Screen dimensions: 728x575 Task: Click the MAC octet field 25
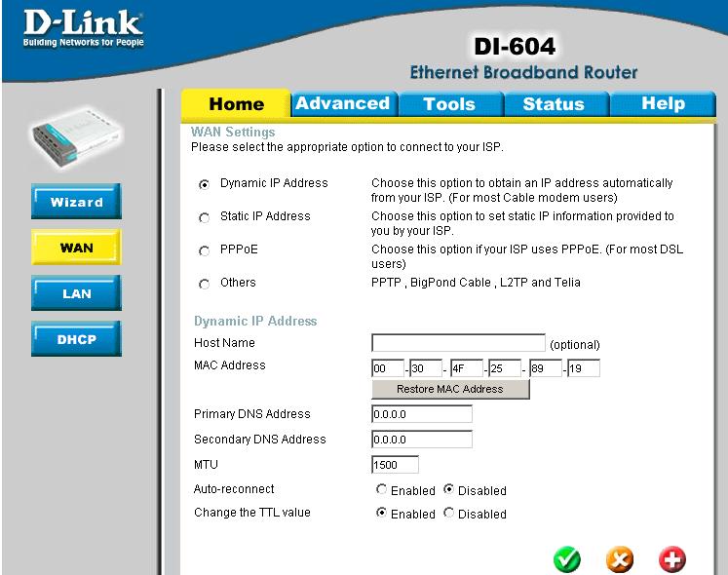(505, 367)
